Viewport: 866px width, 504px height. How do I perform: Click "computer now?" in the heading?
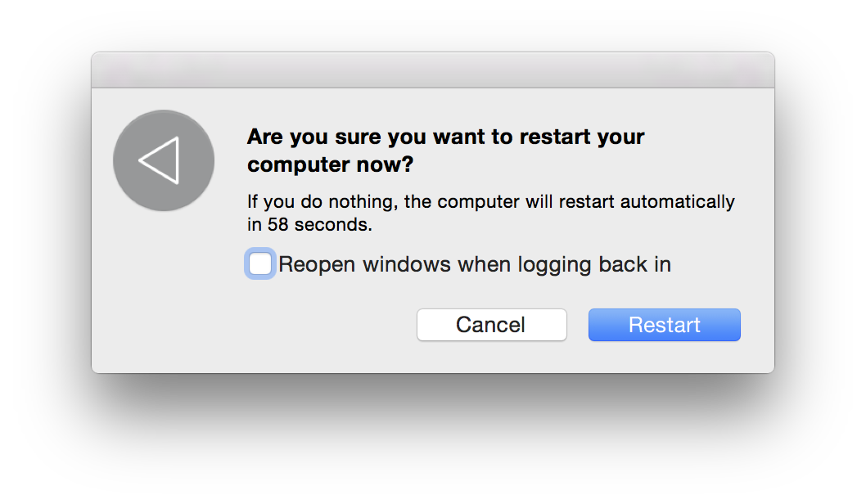[x=330, y=164]
